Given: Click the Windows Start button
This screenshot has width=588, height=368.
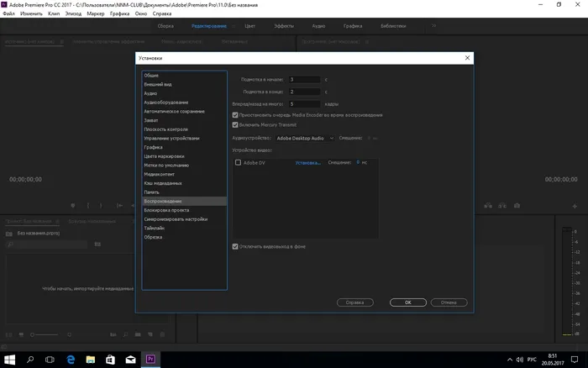Looking at the screenshot, I should (9, 360).
